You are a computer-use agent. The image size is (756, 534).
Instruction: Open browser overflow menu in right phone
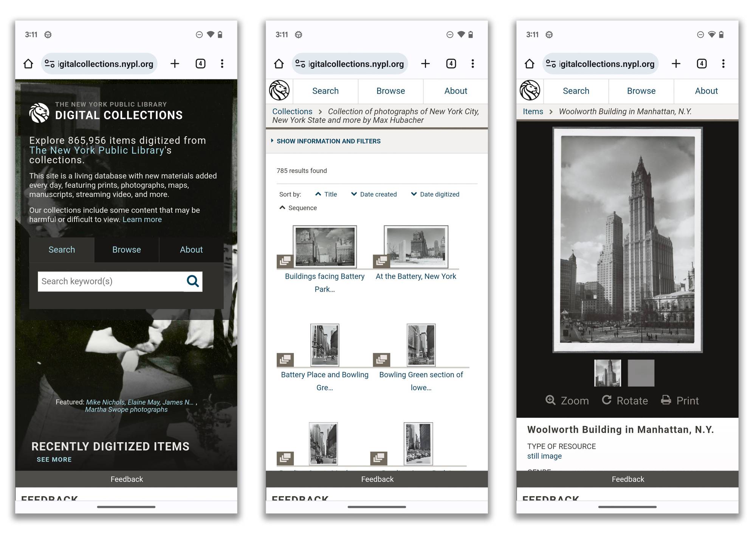[723, 63]
